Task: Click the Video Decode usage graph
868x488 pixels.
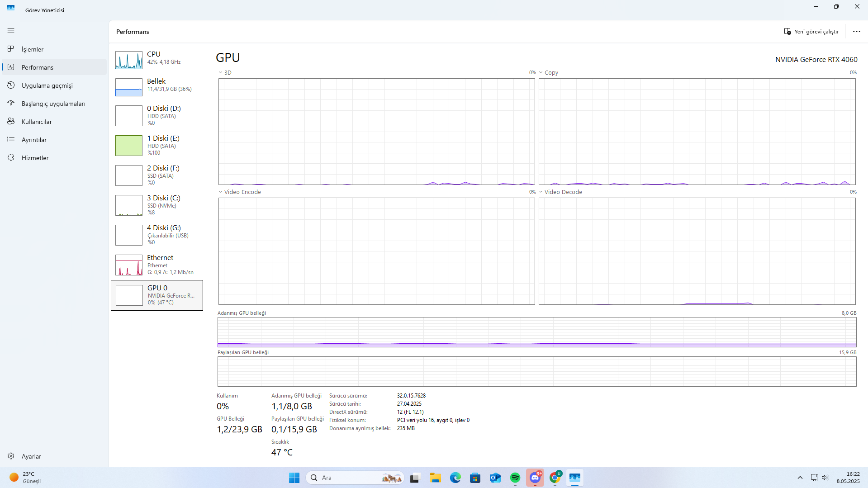Action: [x=697, y=251]
